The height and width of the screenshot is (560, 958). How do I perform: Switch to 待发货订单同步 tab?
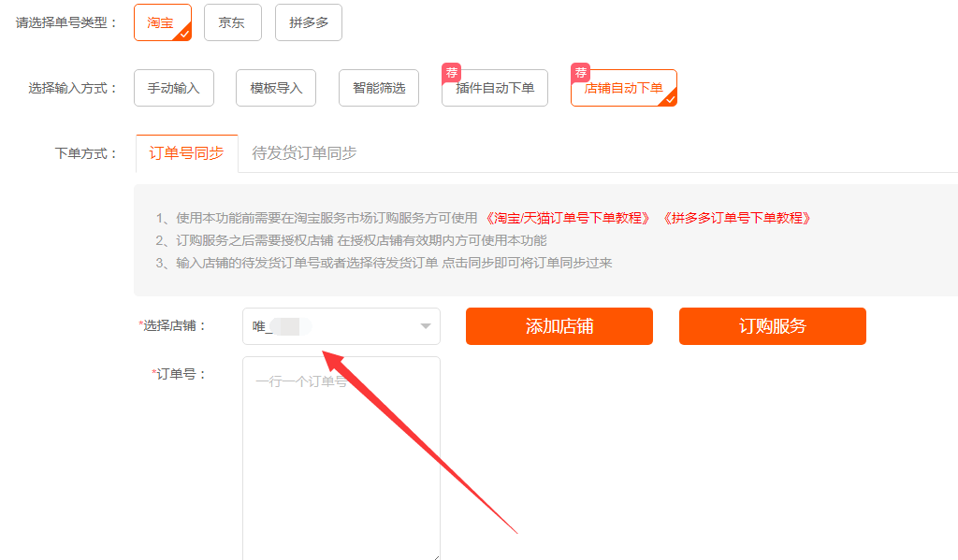[x=304, y=153]
